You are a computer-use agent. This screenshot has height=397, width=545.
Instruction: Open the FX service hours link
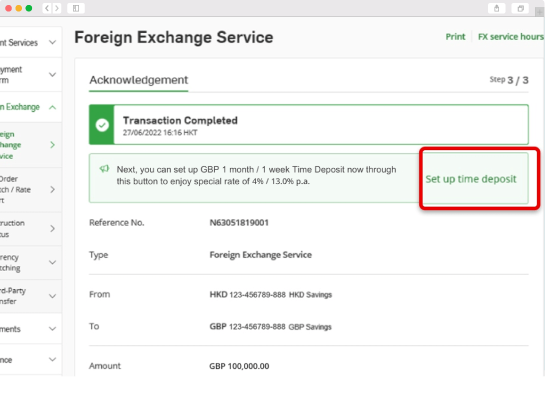click(x=511, y=37)
